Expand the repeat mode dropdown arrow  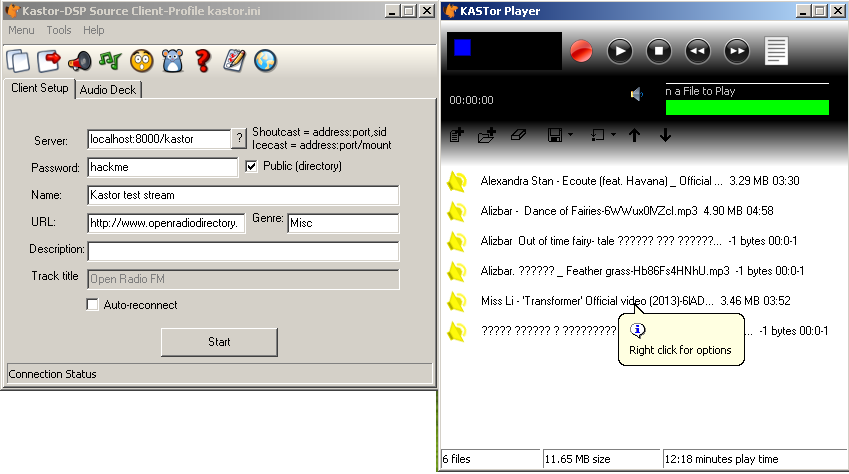pos(613,134)
